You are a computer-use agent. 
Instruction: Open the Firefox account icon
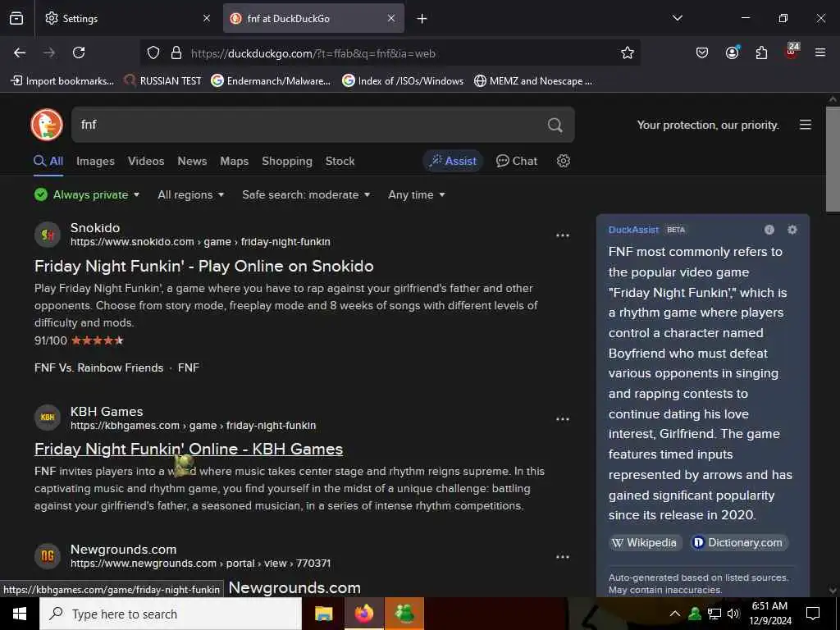pos(732,52)
